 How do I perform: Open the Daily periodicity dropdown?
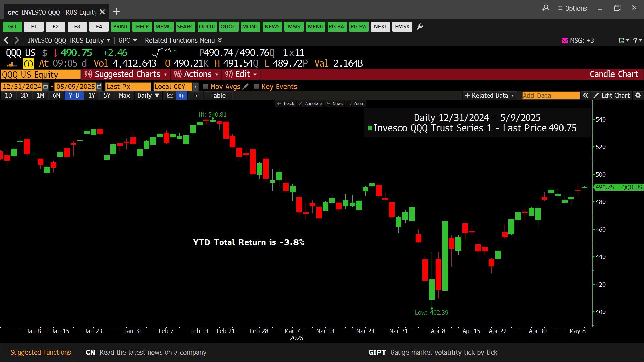(x=148, y=96)
